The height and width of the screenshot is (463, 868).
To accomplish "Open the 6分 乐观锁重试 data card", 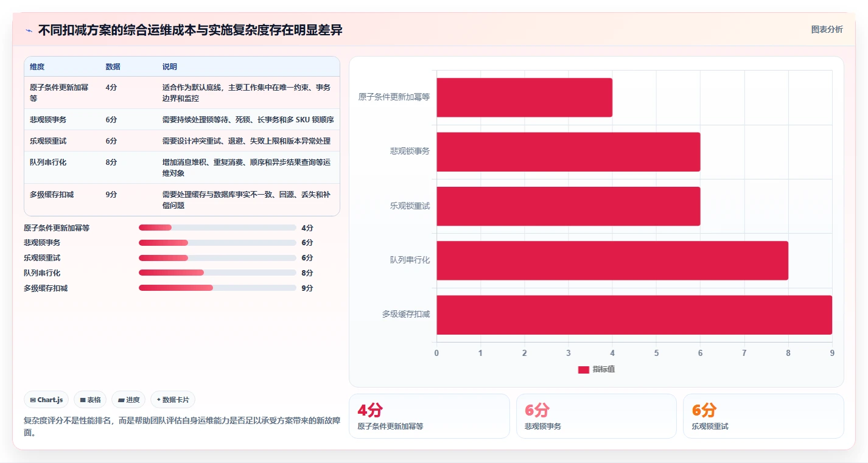I will coord(763,416).
